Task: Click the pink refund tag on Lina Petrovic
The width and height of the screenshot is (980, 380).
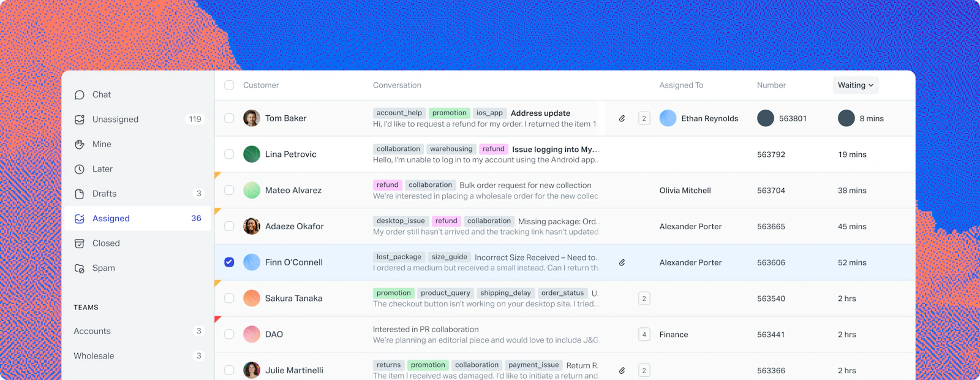Action: pyautogui.click(x=494, y=149)
